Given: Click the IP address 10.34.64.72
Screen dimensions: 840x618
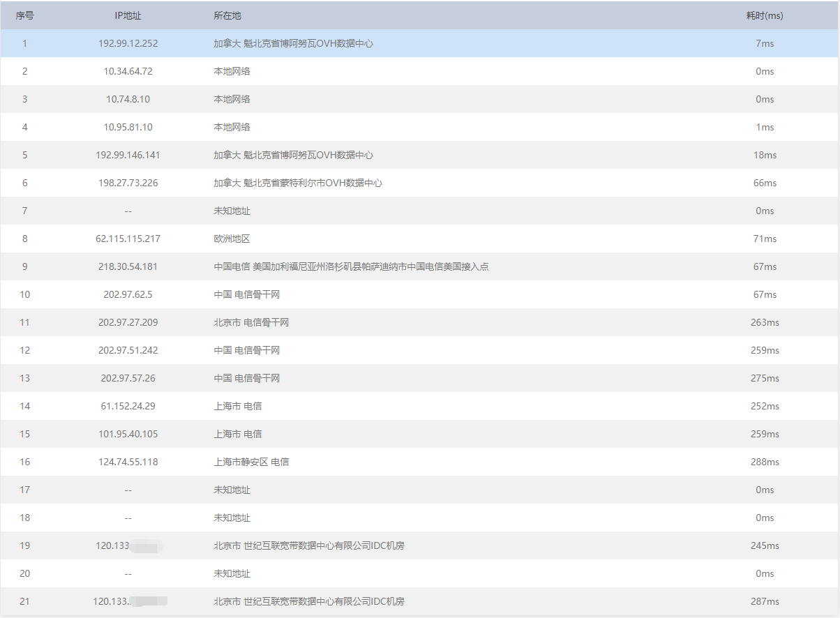Looking at the screenshot, I should [128, 71].
